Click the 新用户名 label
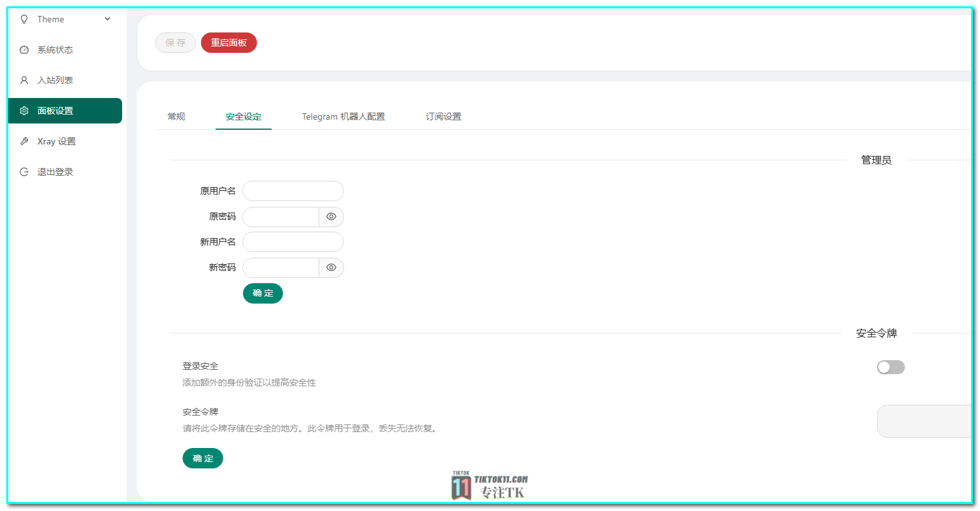Screen dimensions: 980x511 (218, 242)
